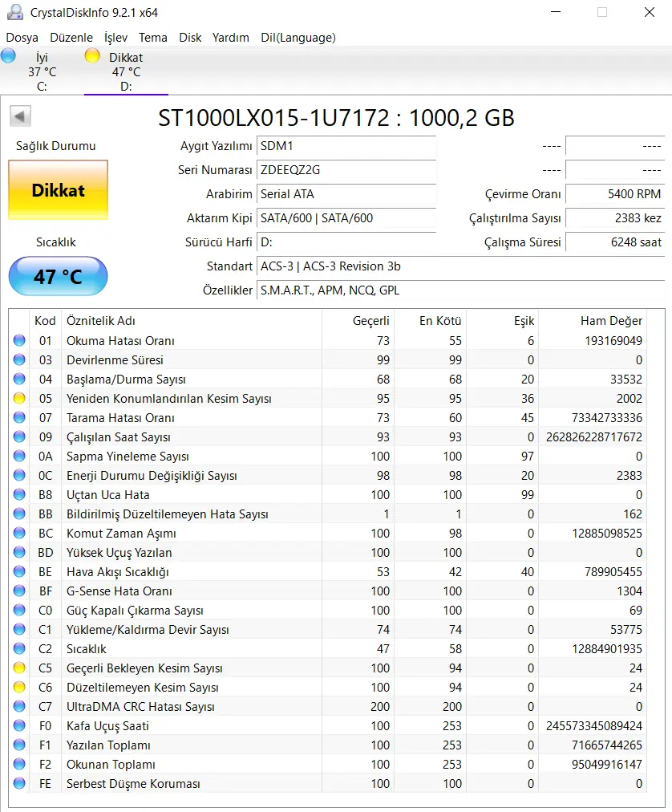Screen dimensions: 672x812
Task: Open the İşlev menu
Action: coord(115,38)
